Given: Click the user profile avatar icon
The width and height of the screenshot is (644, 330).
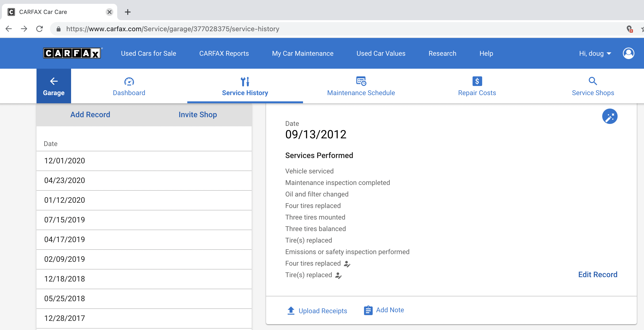Looking at the screenshot, I should pyautogui.click(x=628, y=53).
